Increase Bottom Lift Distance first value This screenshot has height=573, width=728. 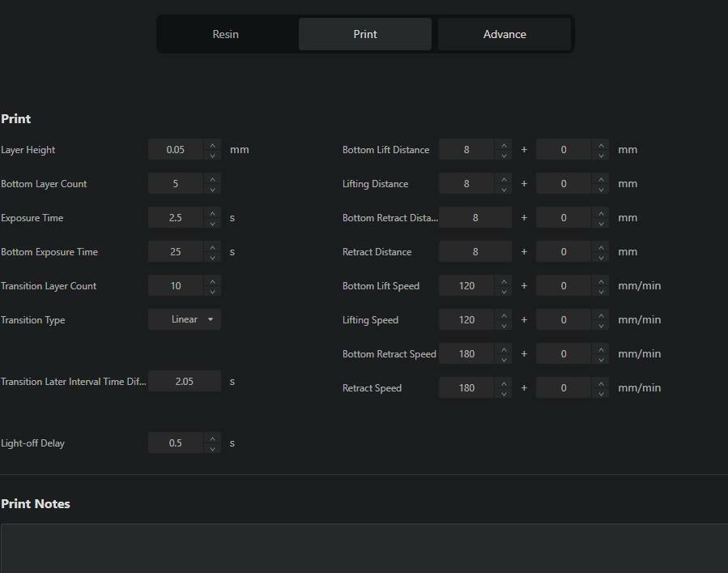504,145
